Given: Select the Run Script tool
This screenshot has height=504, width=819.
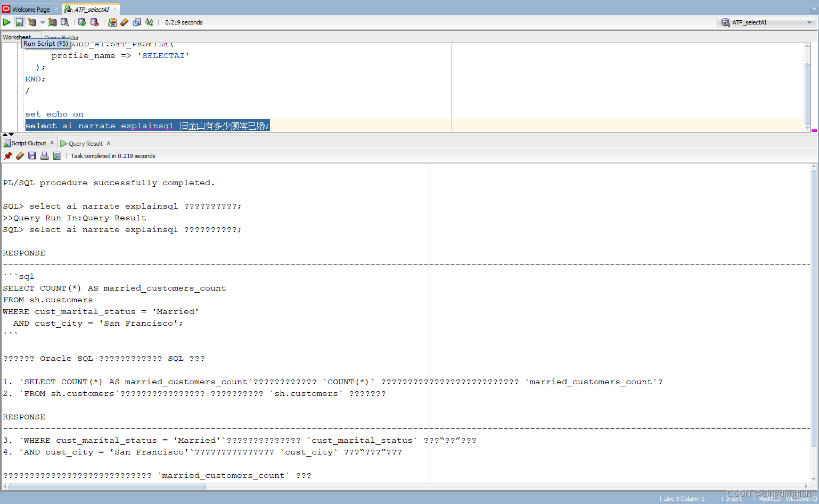Looking at the screenshot, I should pyautogui.click(x=19, y=22).
